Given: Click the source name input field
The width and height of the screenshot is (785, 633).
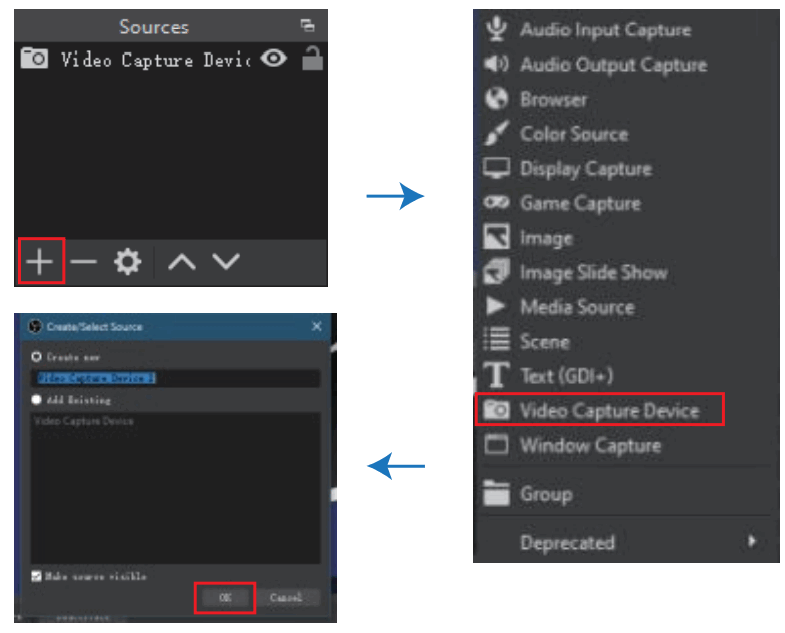Looking at the screenshot, I should (x=175, y=378).
